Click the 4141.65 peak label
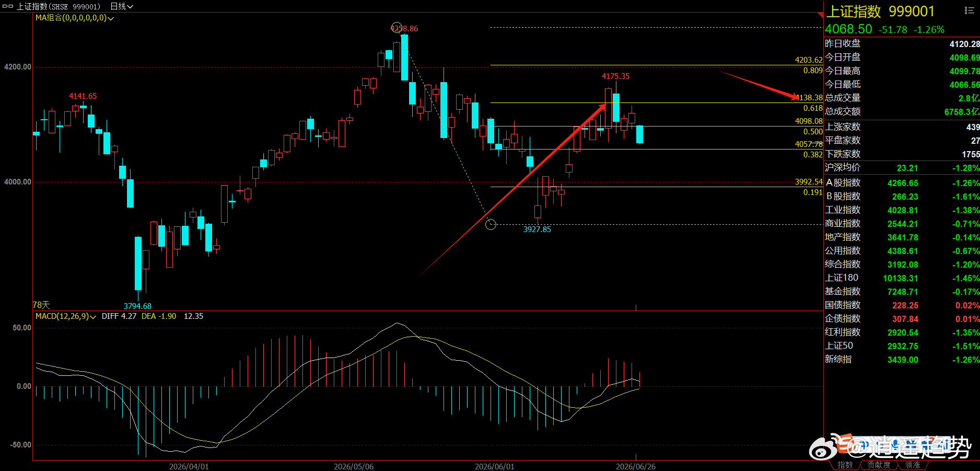 [83, 96]
